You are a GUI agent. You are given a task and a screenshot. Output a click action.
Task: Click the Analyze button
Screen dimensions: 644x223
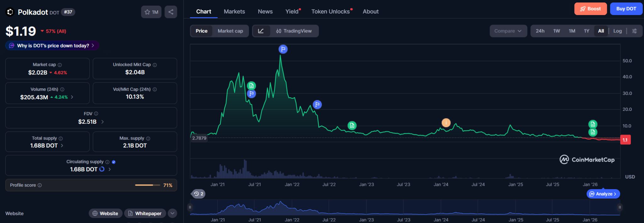tap(603, 194)
